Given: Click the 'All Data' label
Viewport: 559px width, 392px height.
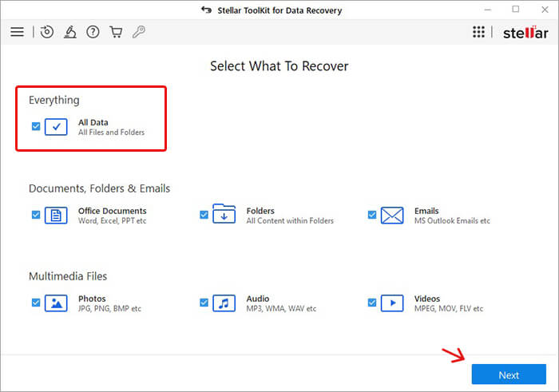Looking at the screenshot, I should coord(93,123).
